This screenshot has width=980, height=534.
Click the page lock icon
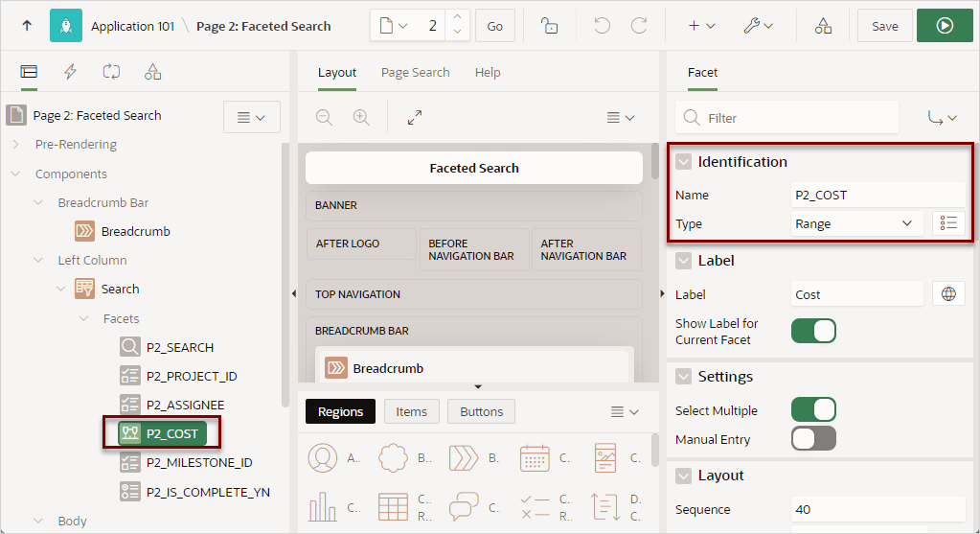pos(549,26)
